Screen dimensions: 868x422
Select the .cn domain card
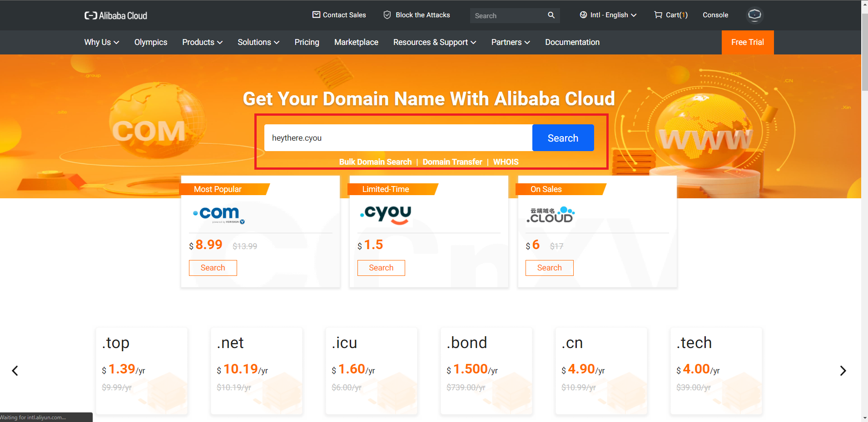coord(601,371)
